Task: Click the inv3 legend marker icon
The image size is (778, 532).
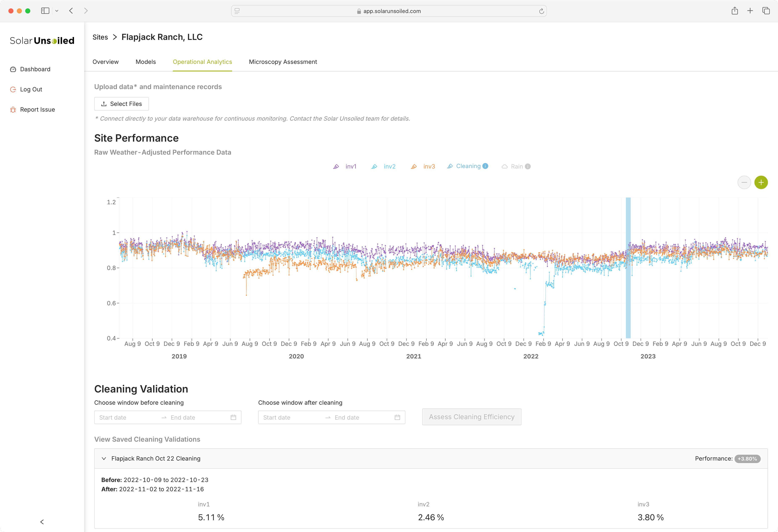Action: click(414, 166)
